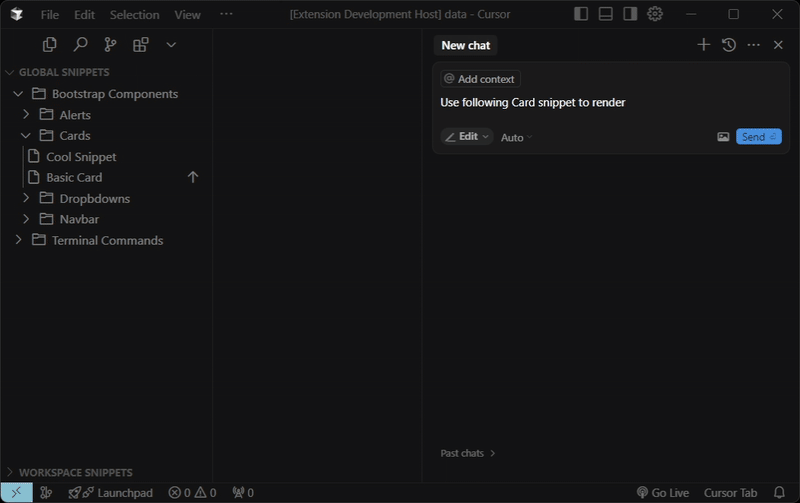Select the Cool Snippet file

(81, 157)
